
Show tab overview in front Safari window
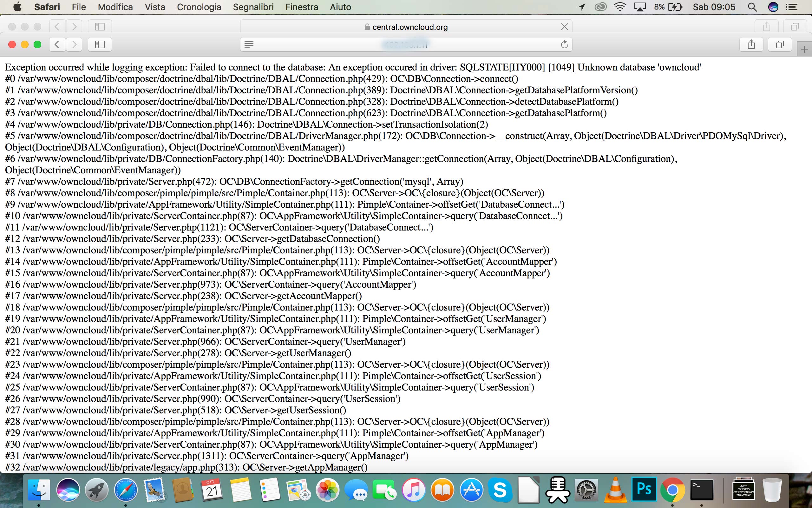point(780,44)
